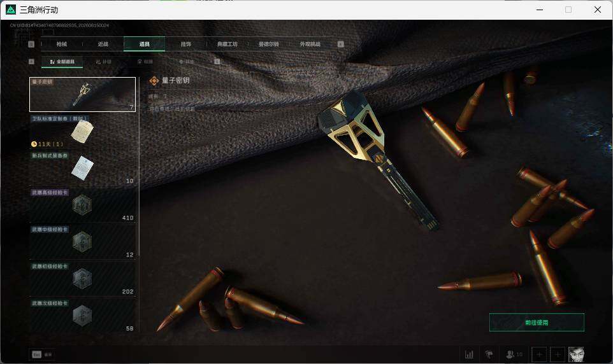Open the statistics bar-chart icon
Viewport: 613px width, 364px height.
click(x=469, y=354)
